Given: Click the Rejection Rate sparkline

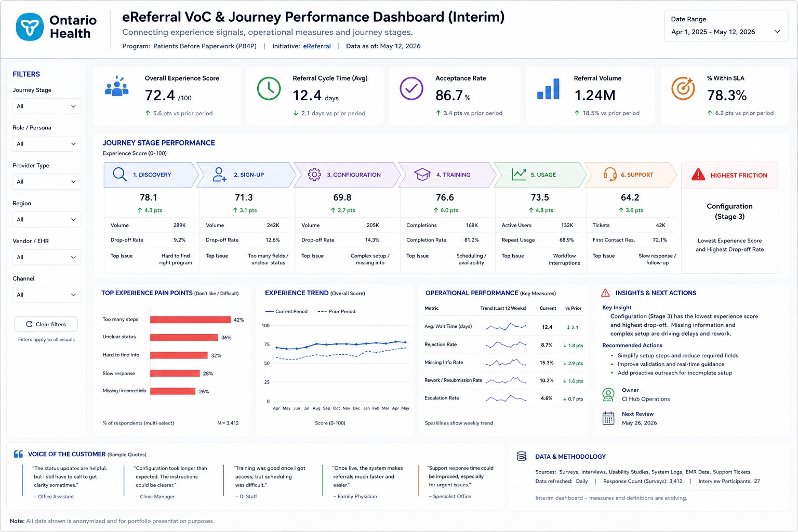Looking at the screenshot, I should [x=506, y=344].
